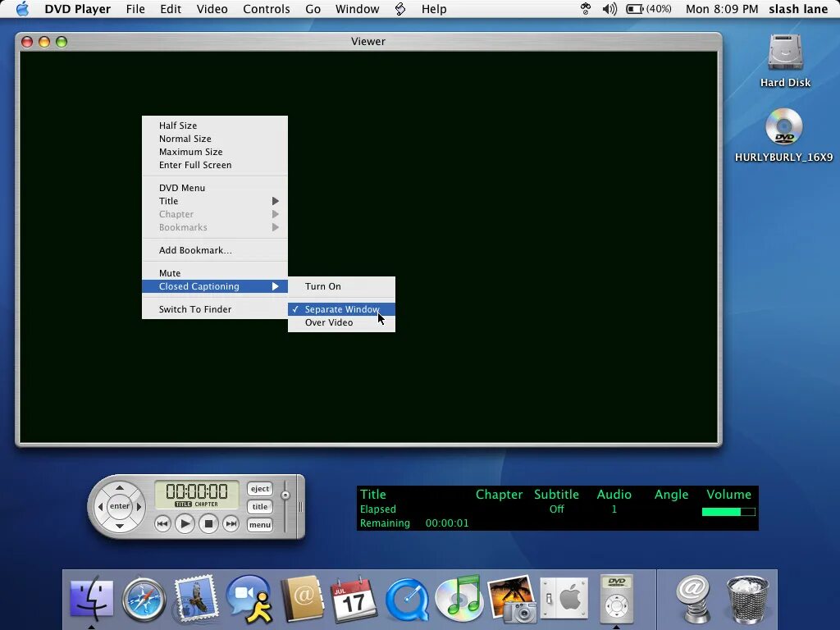This screenshot has height=630, width=840.
Task: Open Address Book from the Dock
Action: [x=302, y=599]
